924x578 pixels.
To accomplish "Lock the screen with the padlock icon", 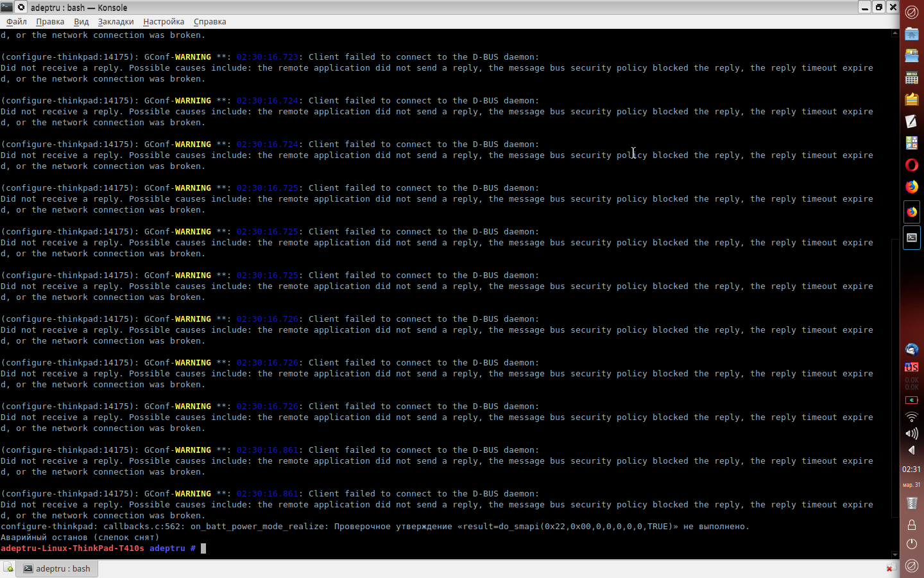I will coord(912,525).
